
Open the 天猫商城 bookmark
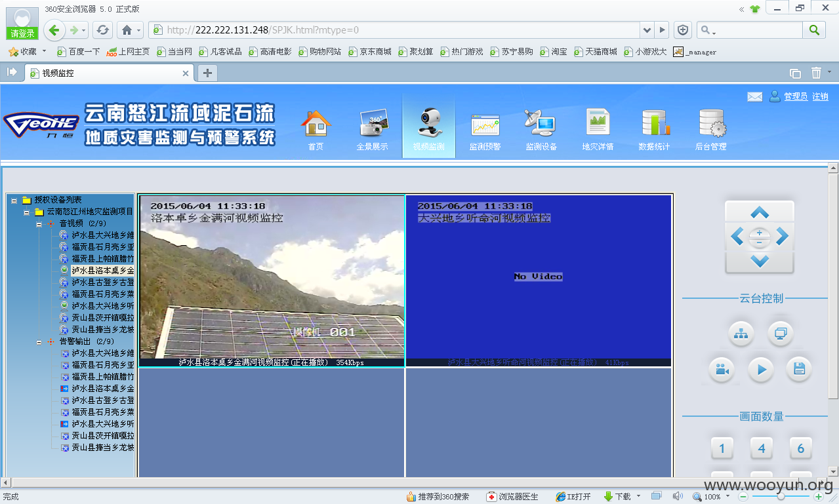pos(595,52)
